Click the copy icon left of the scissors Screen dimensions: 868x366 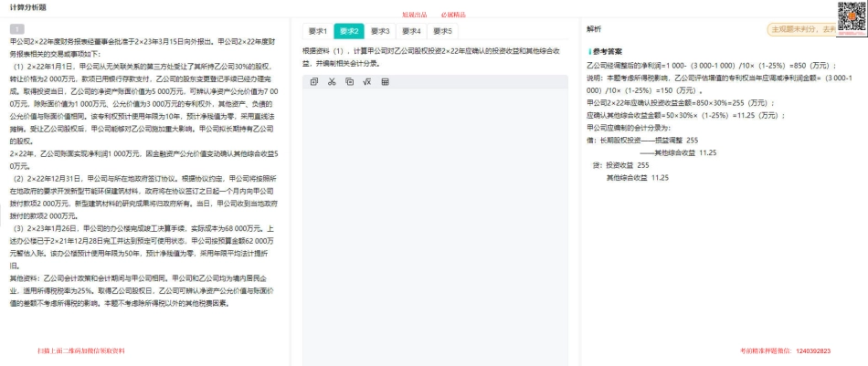(x=314, y=82)
